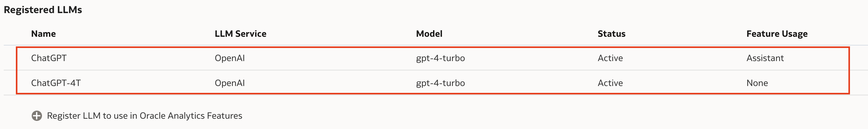Image resolution: width=868 pixels, height=129 pixels.
Task: Click Active status of ChatGPT-4T row
Action: click(x=610, y=83)
